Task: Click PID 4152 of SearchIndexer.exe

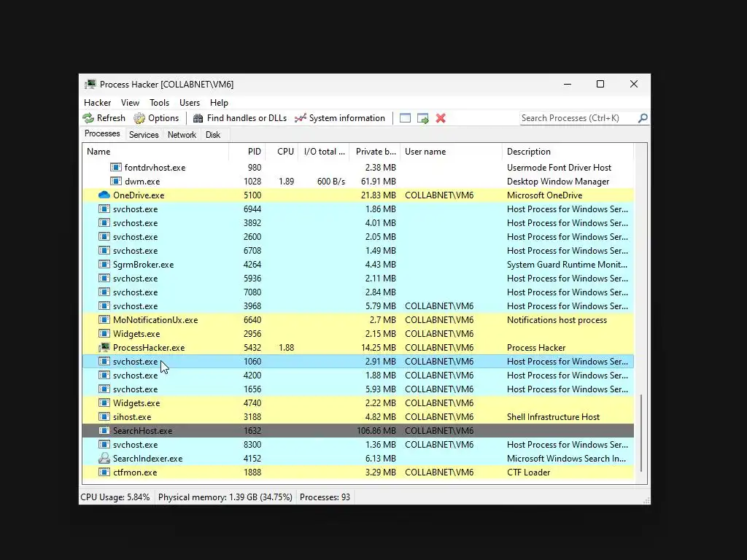Action: (252, 459)
